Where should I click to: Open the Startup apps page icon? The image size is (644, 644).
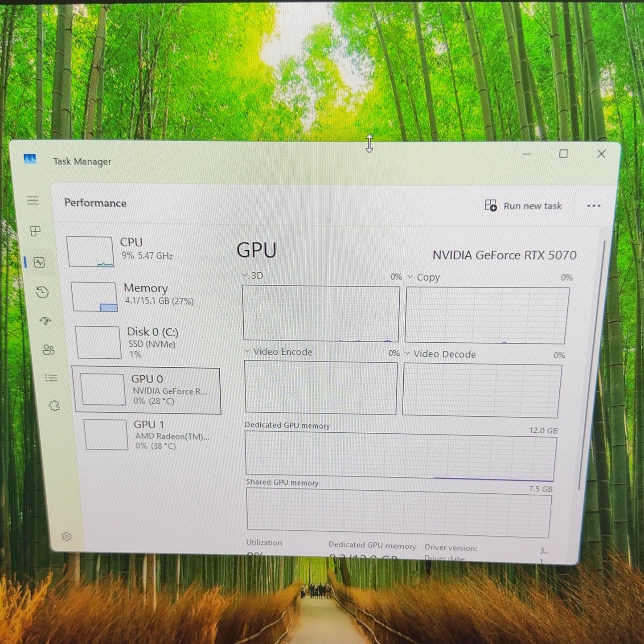pyautogui.click(x=45, y=321)
